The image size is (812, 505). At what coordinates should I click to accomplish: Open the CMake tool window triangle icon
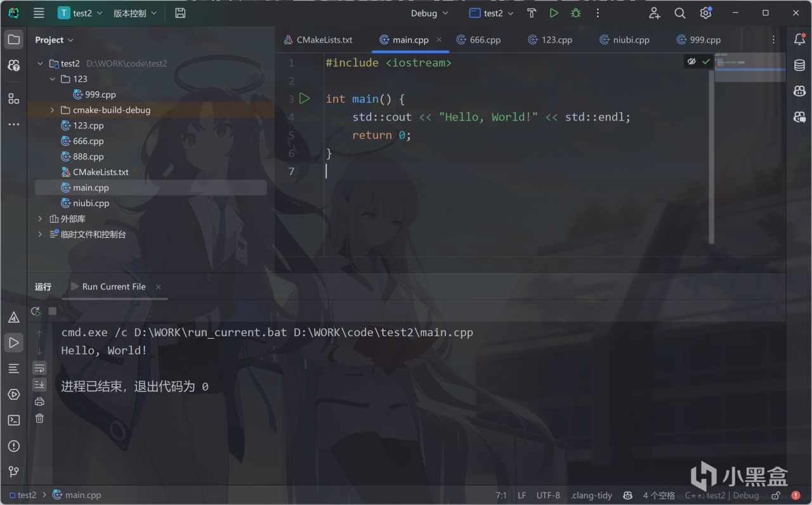(x=13, y=317)
